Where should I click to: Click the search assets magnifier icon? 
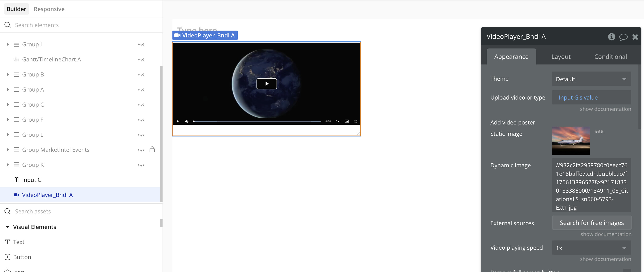(x=8, y=211)
